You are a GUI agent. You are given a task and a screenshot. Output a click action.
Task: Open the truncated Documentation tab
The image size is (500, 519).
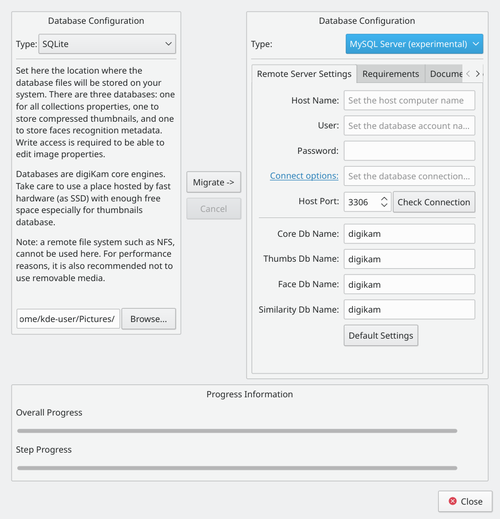click(x=444, y=74)
